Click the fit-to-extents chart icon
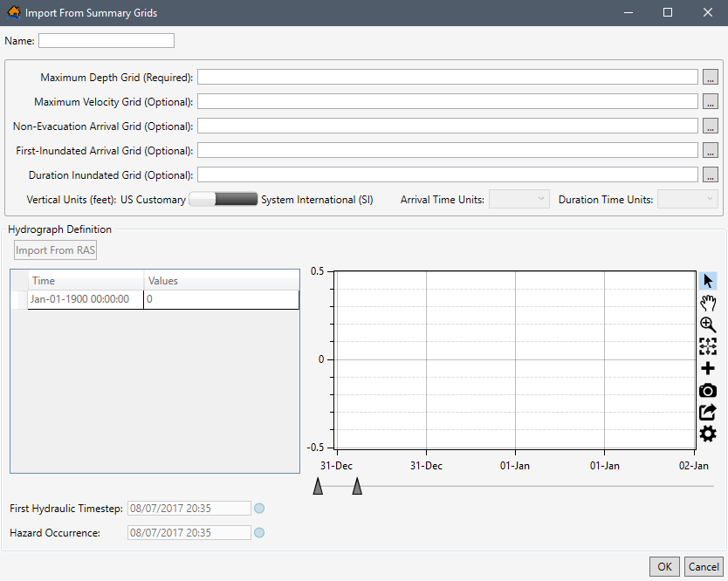This screenshot has width=728, height=581. (708, 345)
